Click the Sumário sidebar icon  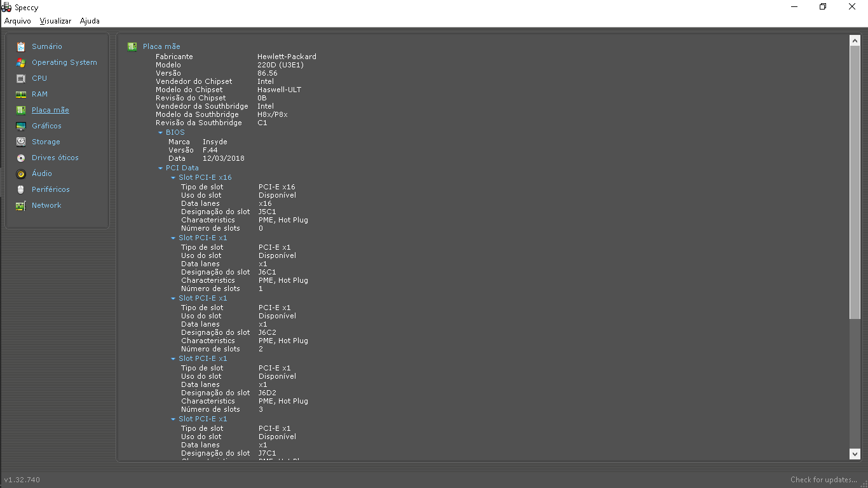[x=21, y=46]
